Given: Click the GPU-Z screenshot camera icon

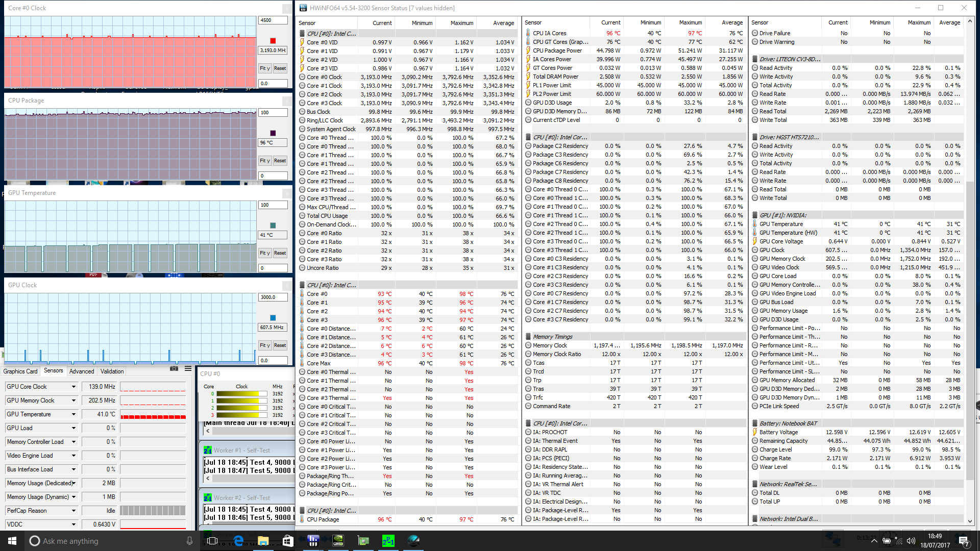Looking at the screenshot, I should point(174,368).
